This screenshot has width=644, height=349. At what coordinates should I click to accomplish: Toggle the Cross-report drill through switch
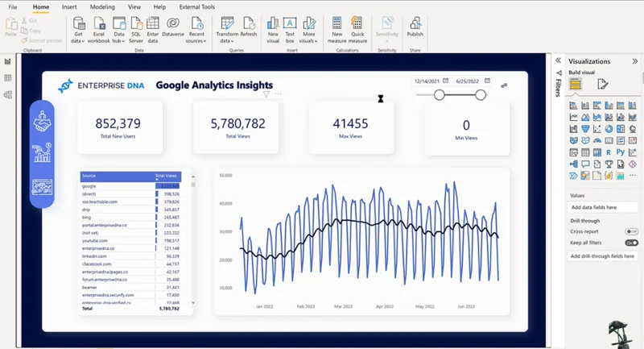(x=632, y=231)
